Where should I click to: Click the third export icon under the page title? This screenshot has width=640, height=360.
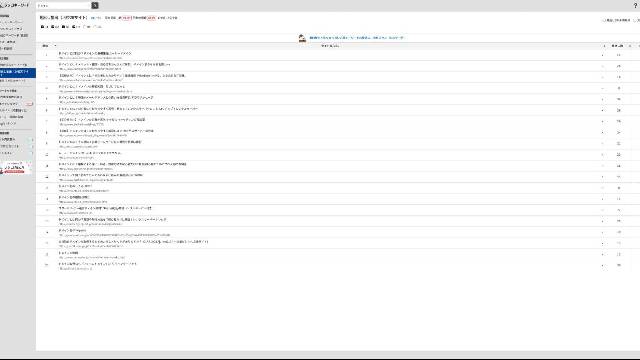[65, 27]
